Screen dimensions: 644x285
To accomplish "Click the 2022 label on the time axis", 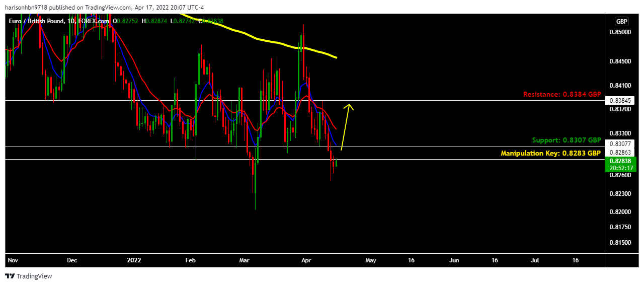I will point(134,260).
